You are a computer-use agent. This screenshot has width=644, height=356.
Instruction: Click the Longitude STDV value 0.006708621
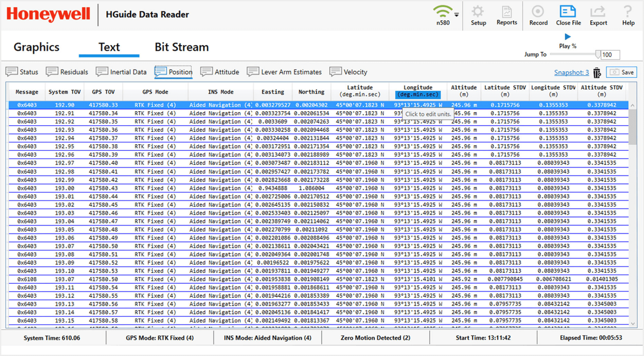553,279
